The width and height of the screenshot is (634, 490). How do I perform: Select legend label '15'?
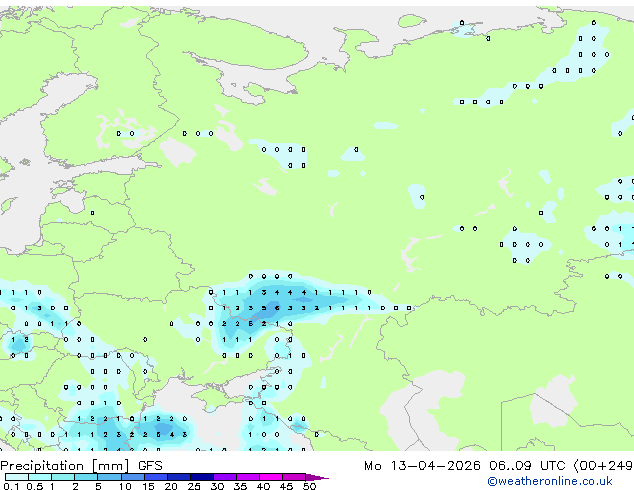(x=148, y=486)
